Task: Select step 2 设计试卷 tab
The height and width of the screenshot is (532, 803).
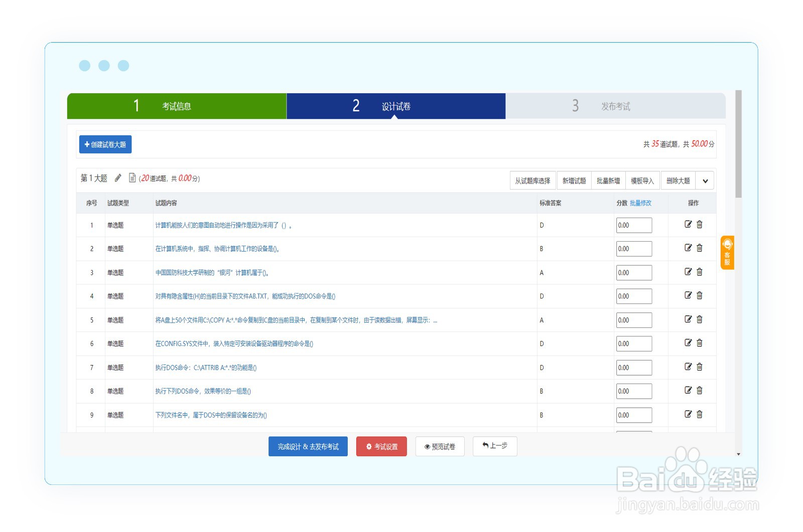Action: click(396, 106)
